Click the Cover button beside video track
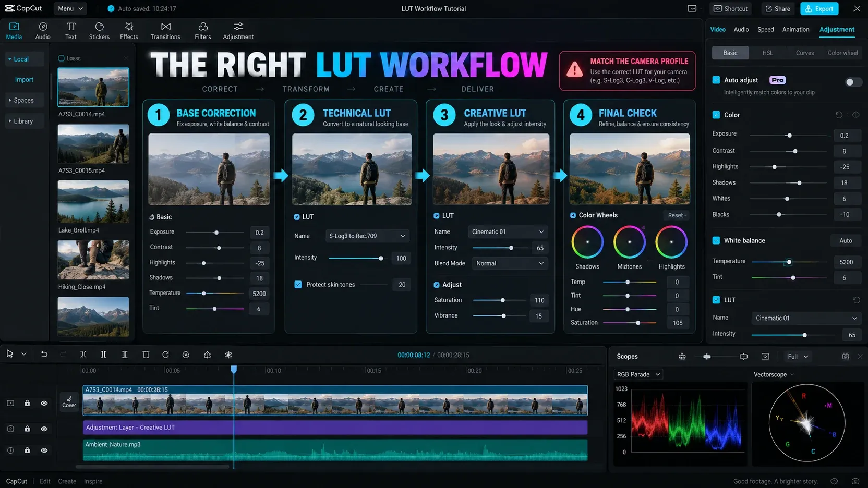 click(x=69, y=401)
